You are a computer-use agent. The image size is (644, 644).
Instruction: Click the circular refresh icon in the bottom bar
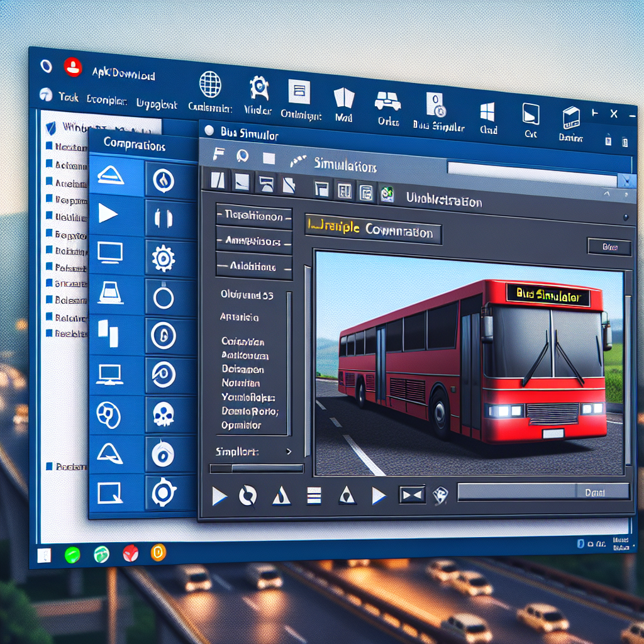[x=248, y=496]
